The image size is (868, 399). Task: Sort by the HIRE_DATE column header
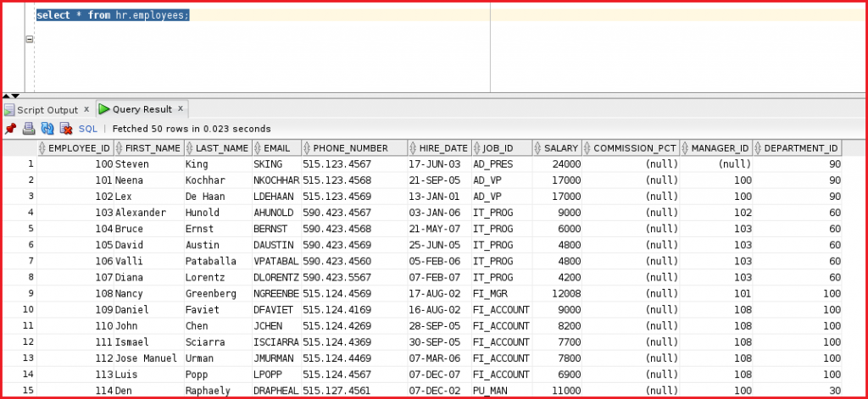tap(443, 148)
